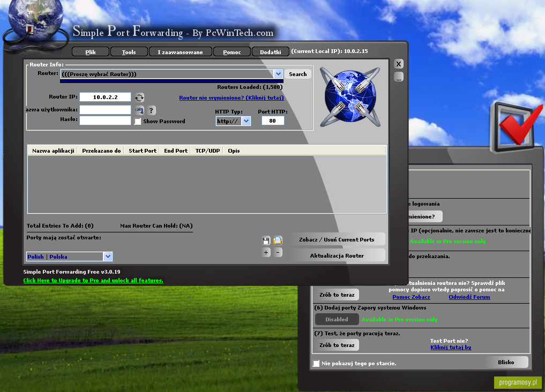This screenshot has width=545, height=392.
Task: Click the minus remove entry icon
Action: (278, 252)
